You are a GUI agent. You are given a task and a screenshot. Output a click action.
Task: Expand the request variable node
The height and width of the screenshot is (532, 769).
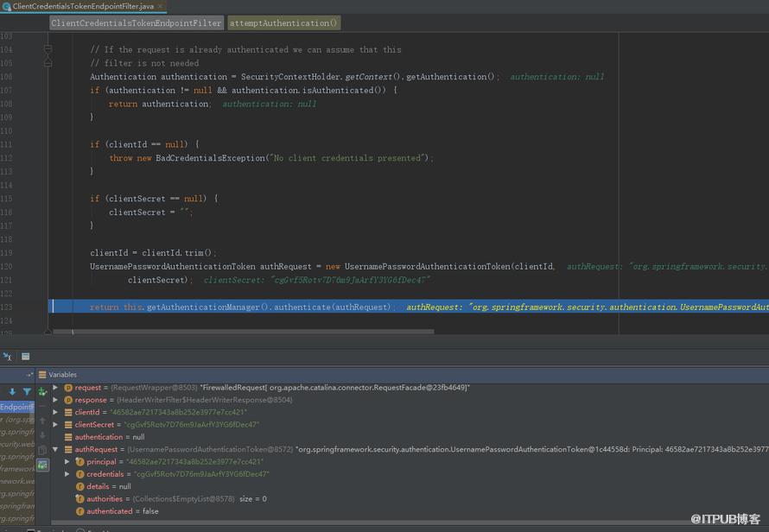click(x=56, y=388)
